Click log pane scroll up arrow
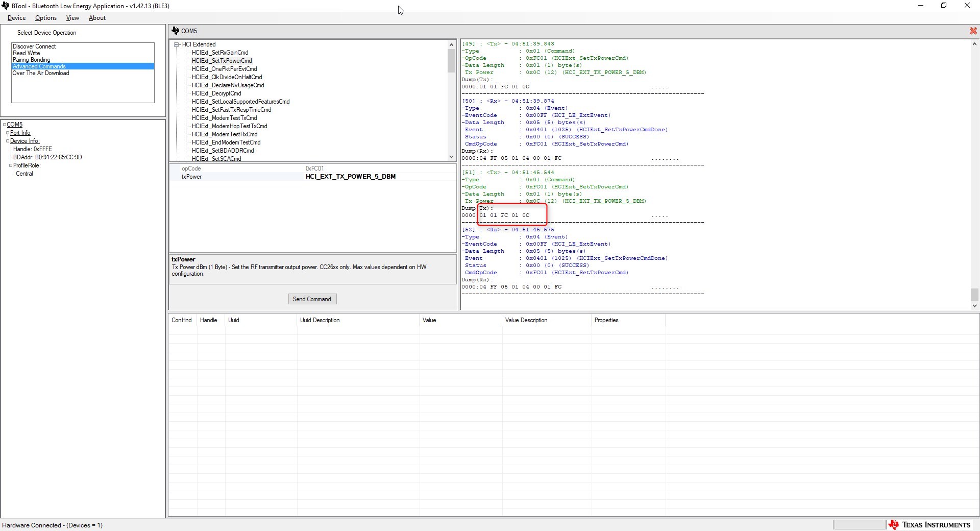The height and width of the screenshot is (531, 980). coord(974,44)
